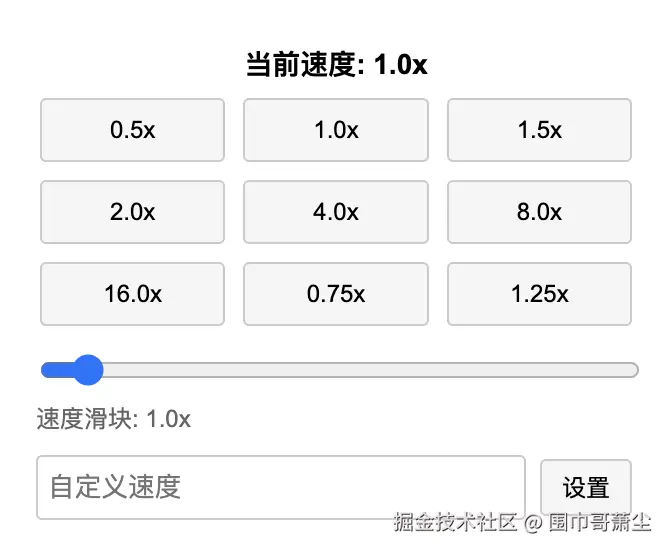The width and height of the screenshot is (668, 550).
Task: Switch speed to 4.0x
Action: click(x=336, y=212)
